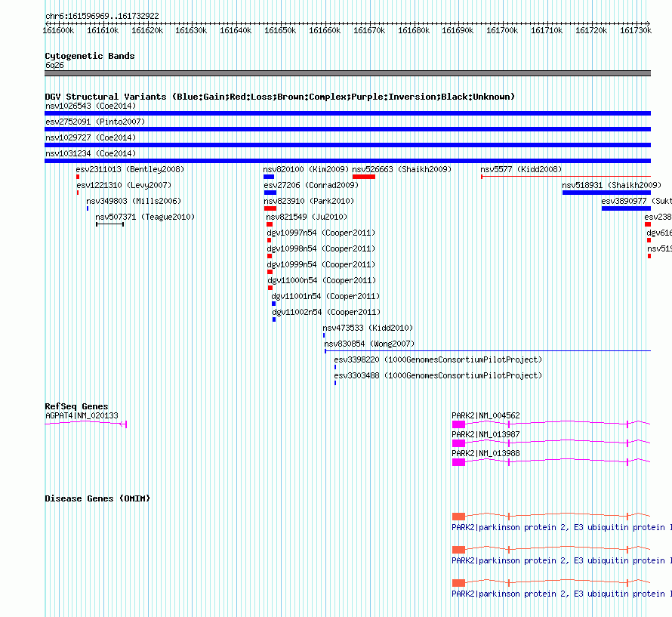The image size is (672, 617).
Task: Click dgv11002n54 (Cooper2011) label
Action: pos(326,312)
